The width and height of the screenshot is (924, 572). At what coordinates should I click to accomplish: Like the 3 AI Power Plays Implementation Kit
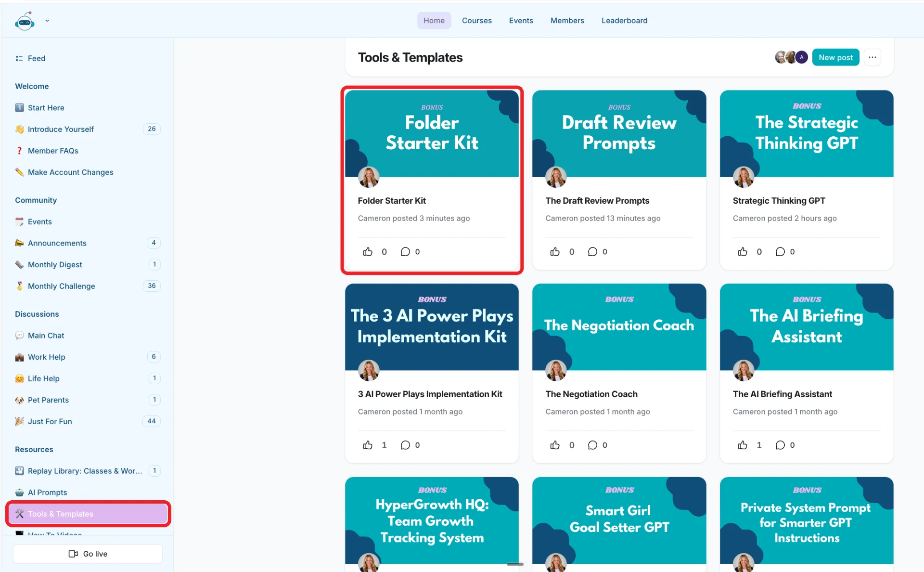pyautogui.click(x=368, y=445)
